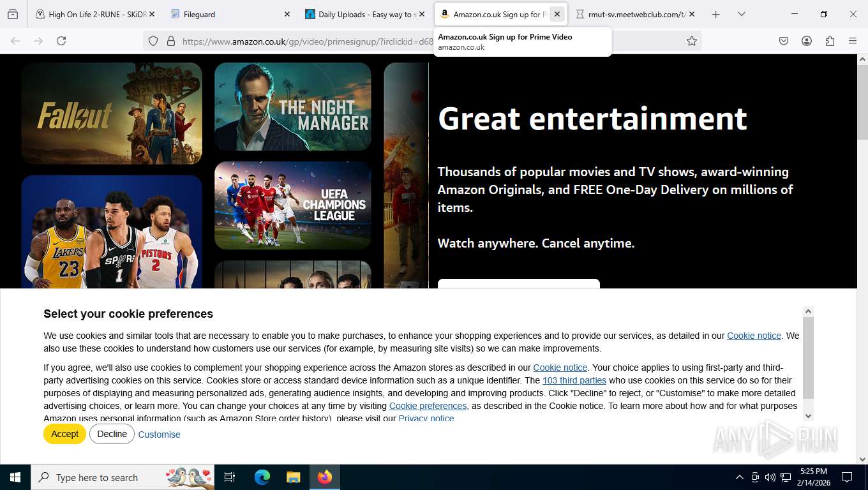View site security padlock info
Viewport: 868px width, 490px height.
pos(170,41)
